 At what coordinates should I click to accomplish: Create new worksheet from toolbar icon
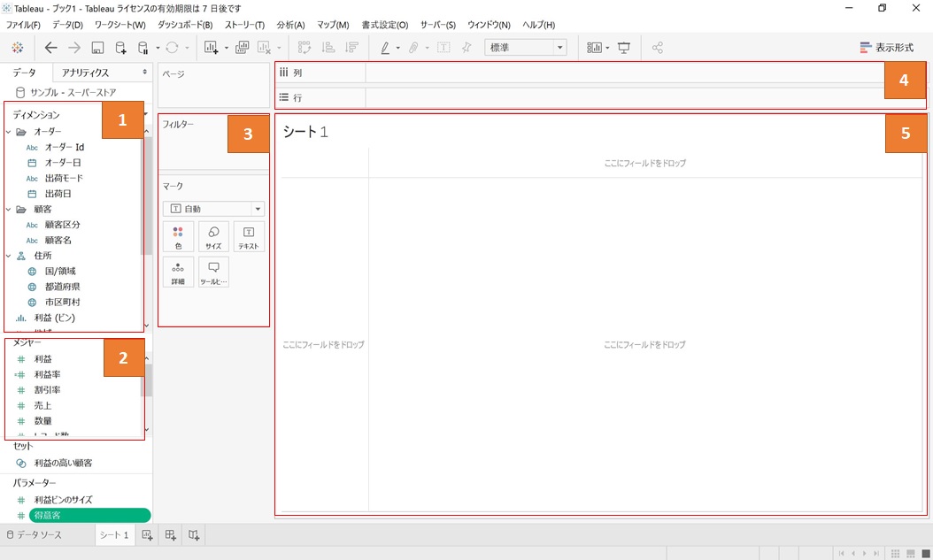point(211,48)
